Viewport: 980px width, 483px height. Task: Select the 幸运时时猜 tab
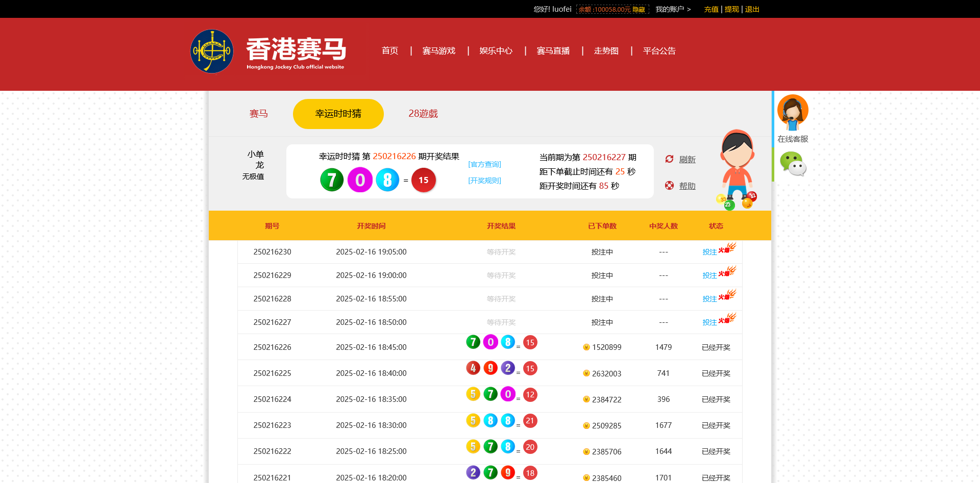[x=338, y=114]
